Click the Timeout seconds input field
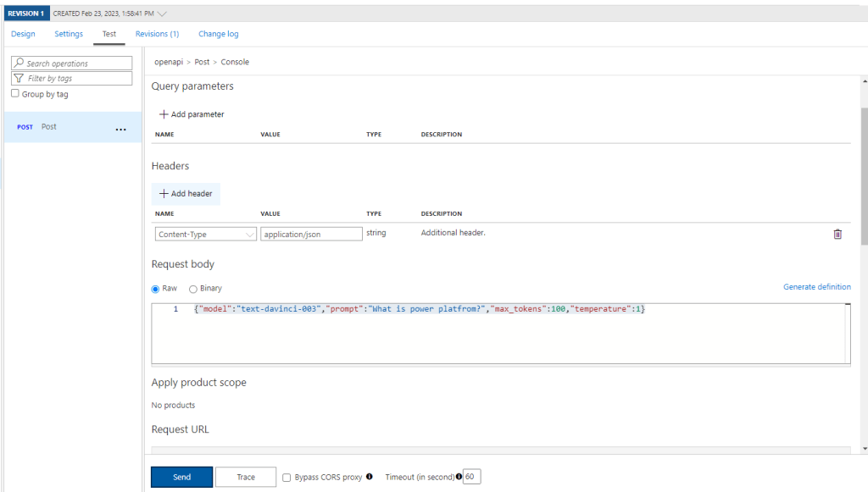The image size is (868, 492). point(471,477)
